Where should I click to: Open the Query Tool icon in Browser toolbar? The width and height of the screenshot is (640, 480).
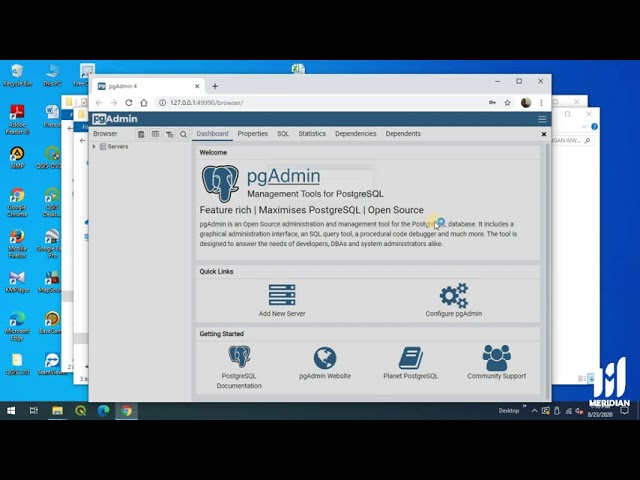(141, 134)
